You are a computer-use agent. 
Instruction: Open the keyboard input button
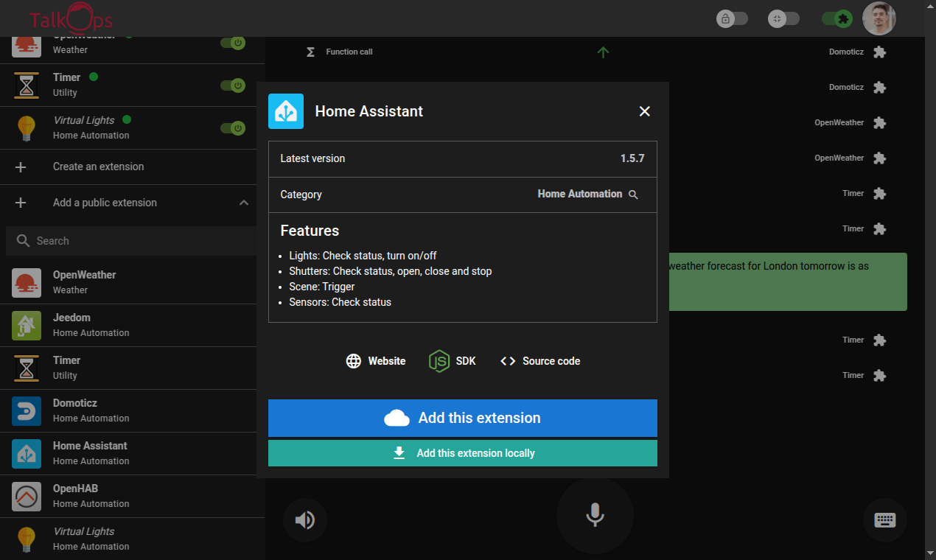tap(884, 520)
